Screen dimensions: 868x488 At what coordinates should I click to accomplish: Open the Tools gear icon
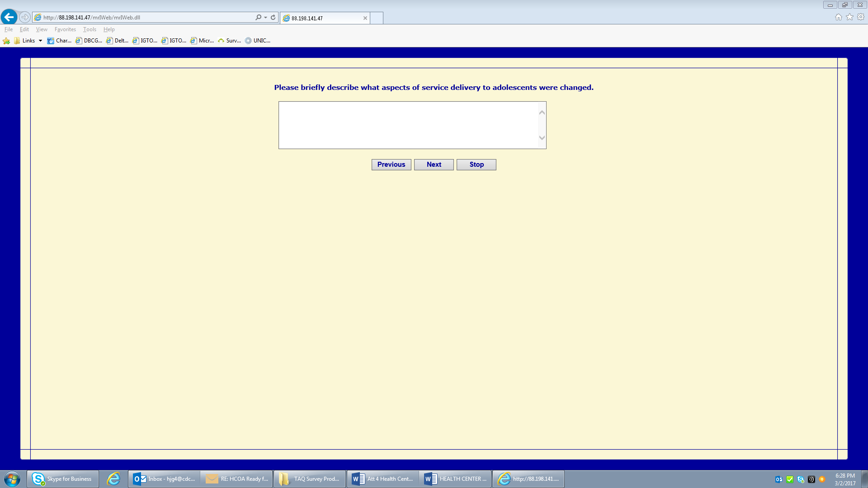[861, 17]
